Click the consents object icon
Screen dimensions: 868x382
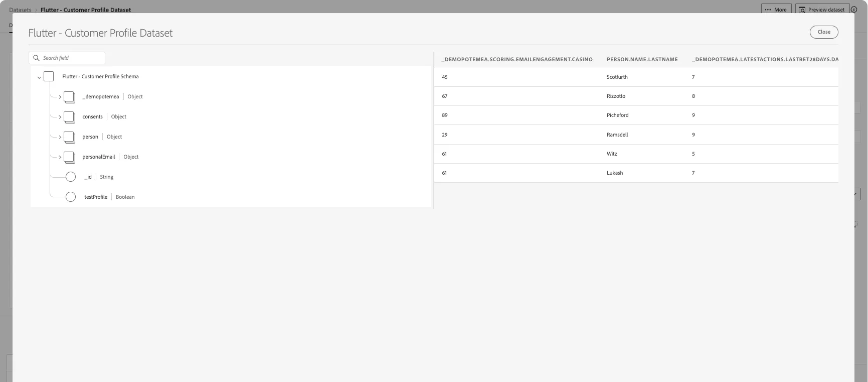[x=69, y=117]
